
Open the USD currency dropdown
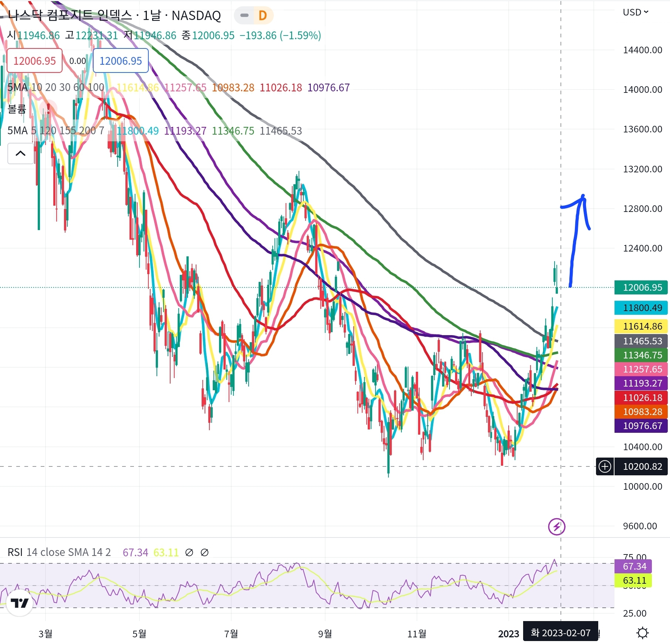click(636, 12)
